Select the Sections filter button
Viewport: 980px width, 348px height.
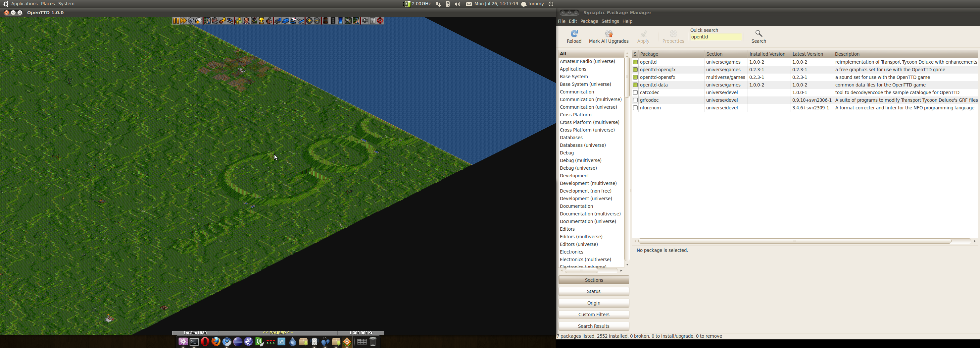point(594,280)
